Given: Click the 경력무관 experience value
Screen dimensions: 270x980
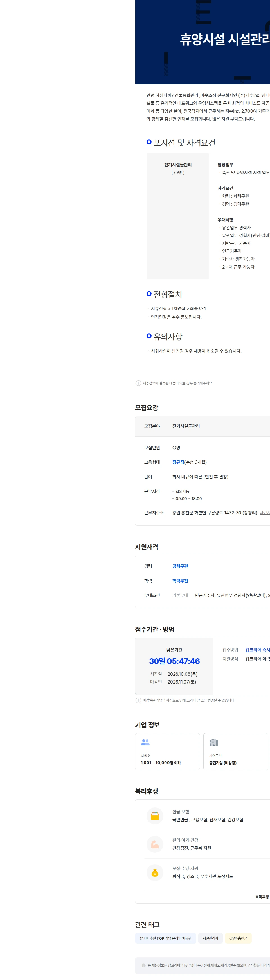Looking at the screenshot, I should [x=180, y=566].
